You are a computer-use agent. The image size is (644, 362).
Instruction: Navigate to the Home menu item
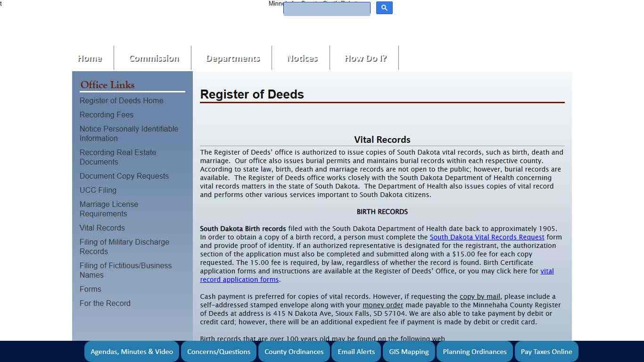pos(90,58)
